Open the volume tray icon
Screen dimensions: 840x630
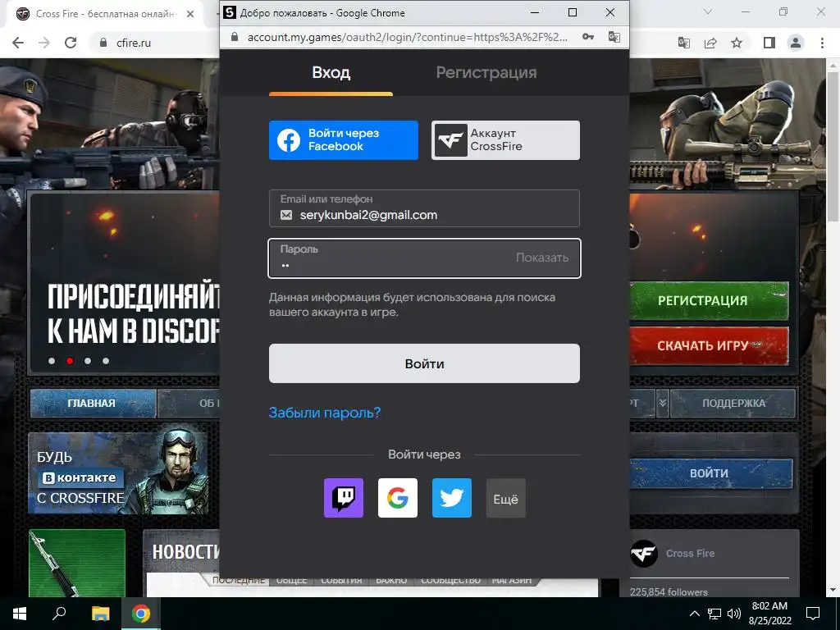[x=734, y=614]
